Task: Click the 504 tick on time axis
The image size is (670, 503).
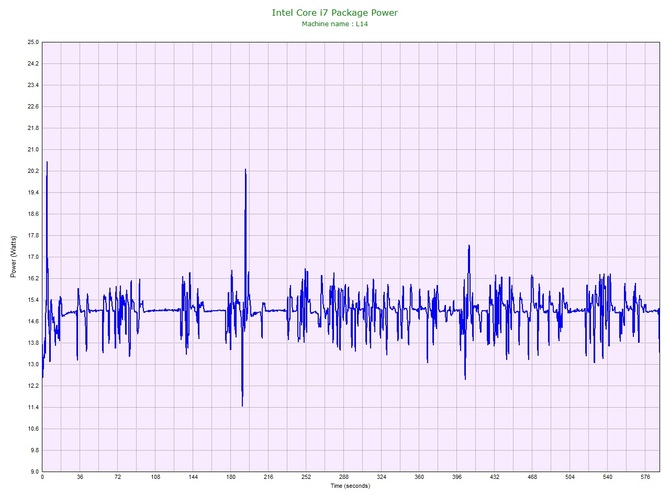Action: pyautogui.click(x=570, y=477)
